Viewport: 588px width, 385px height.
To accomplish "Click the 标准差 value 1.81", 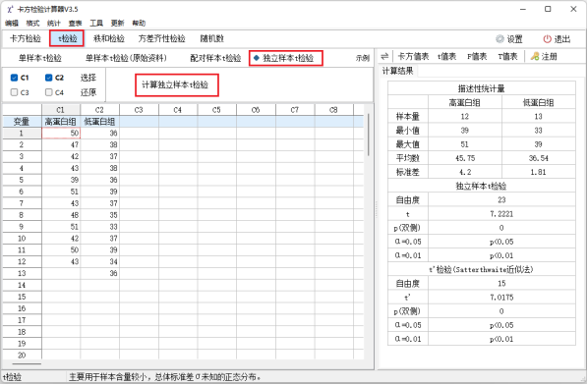I will tap(539, 172).
